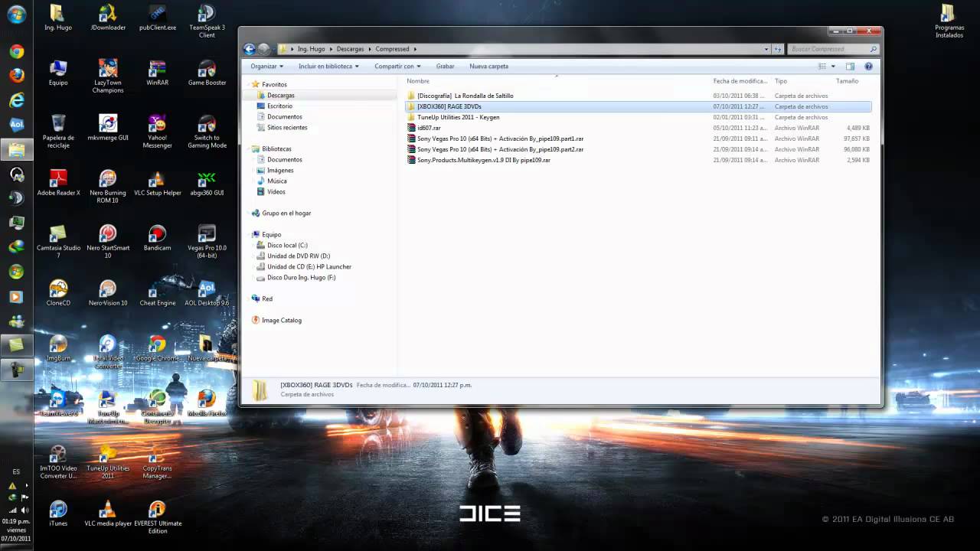
Task: Select the LazyTown Champions icon
Action: pos(108,76)
